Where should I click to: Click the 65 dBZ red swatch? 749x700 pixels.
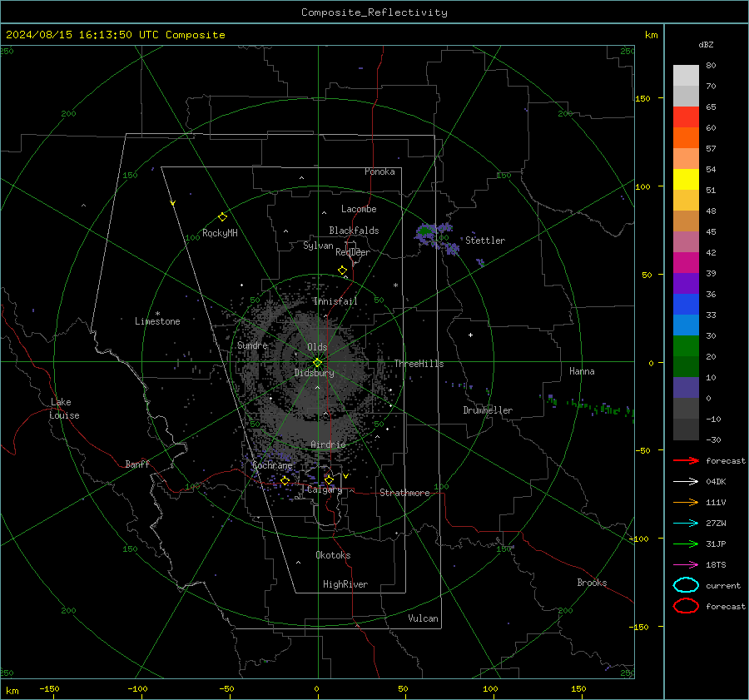click(x=686, y=117)
